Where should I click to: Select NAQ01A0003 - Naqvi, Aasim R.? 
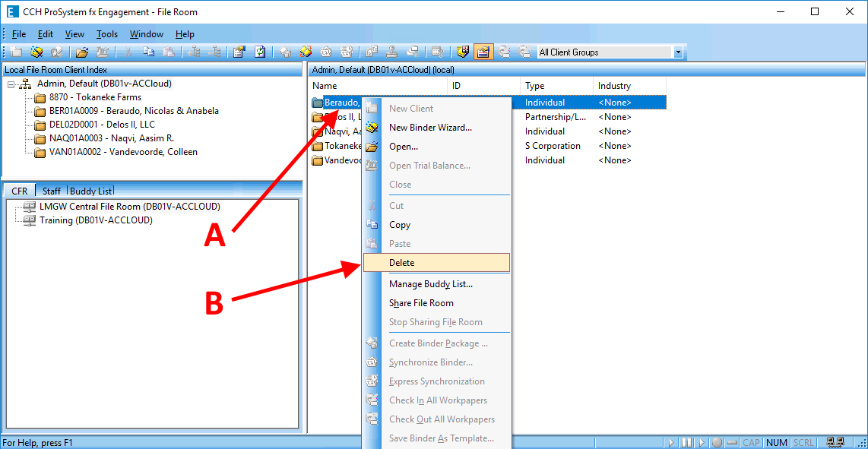point(111,138)
